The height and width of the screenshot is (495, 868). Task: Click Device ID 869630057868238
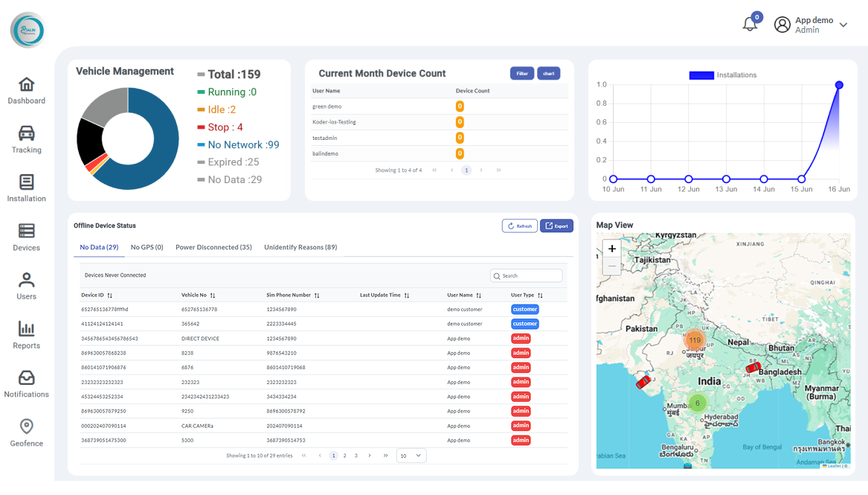tap(103, 354)
